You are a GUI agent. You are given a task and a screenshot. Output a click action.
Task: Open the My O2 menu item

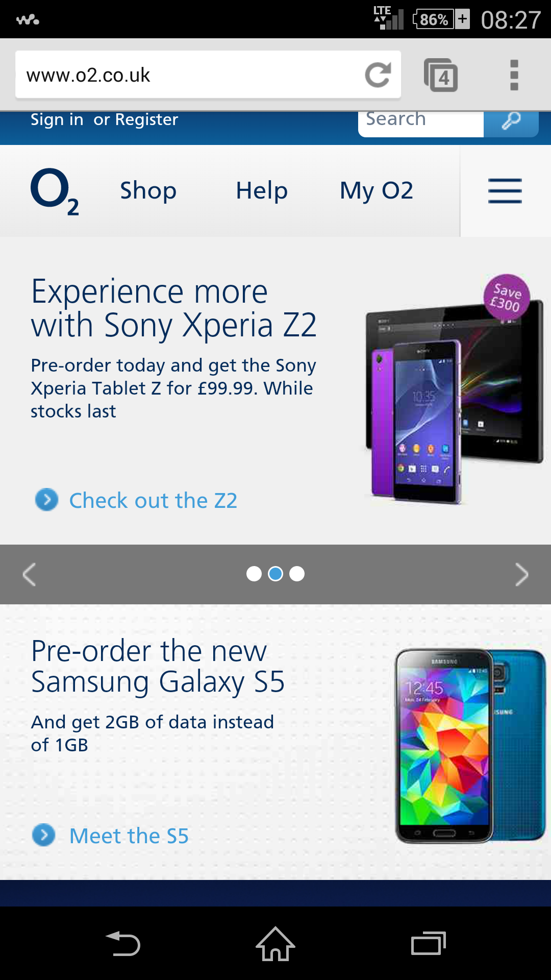[377, 191]
